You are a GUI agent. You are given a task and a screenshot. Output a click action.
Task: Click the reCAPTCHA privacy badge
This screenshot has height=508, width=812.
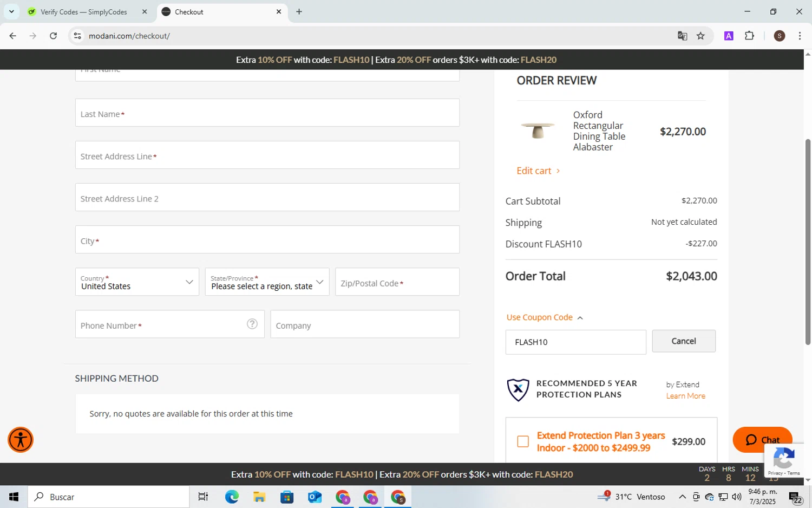(x=784, y=460)
